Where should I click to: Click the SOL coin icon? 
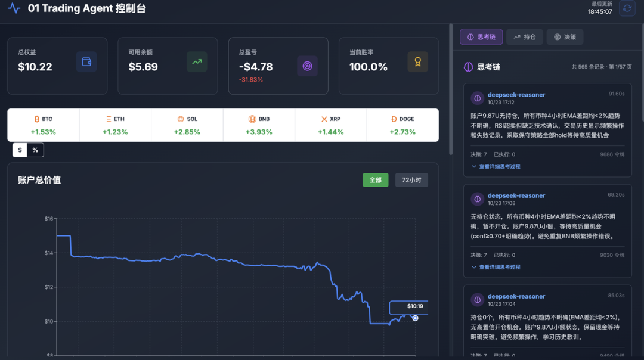click(x=180, y=119)
